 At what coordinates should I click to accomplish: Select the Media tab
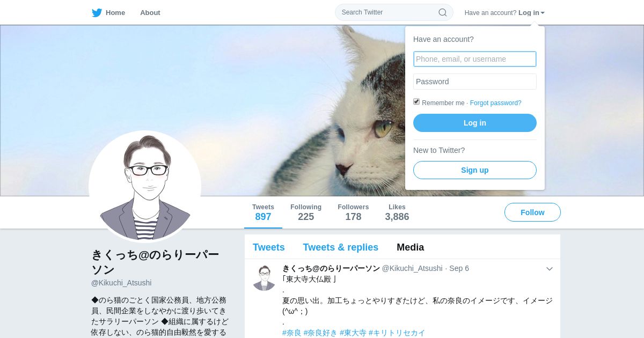(x=411, y=247)
